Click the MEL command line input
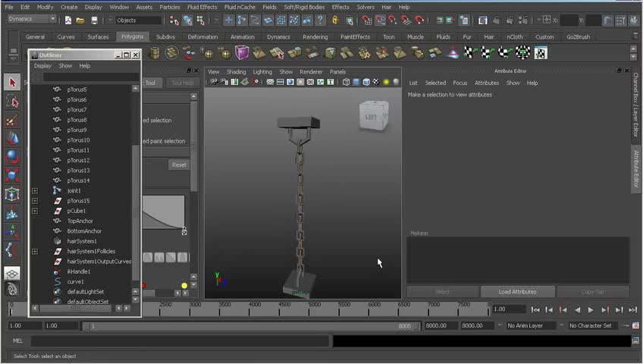 (x=180, y=341)
